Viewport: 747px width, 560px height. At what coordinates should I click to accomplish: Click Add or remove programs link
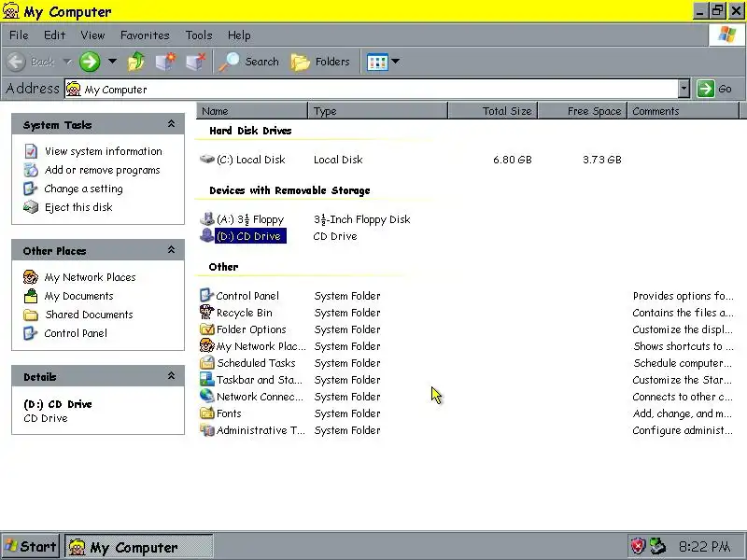pyautogui.click(x=103, y=170)
